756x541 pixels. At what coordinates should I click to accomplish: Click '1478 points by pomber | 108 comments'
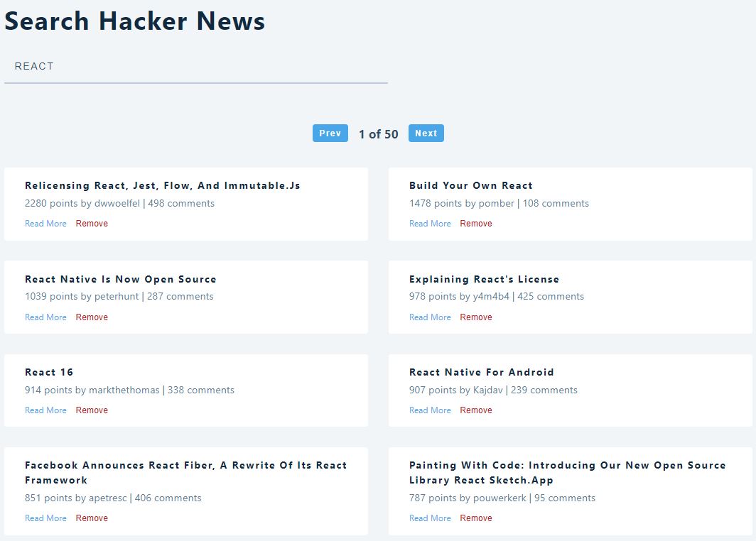(499, 203)
